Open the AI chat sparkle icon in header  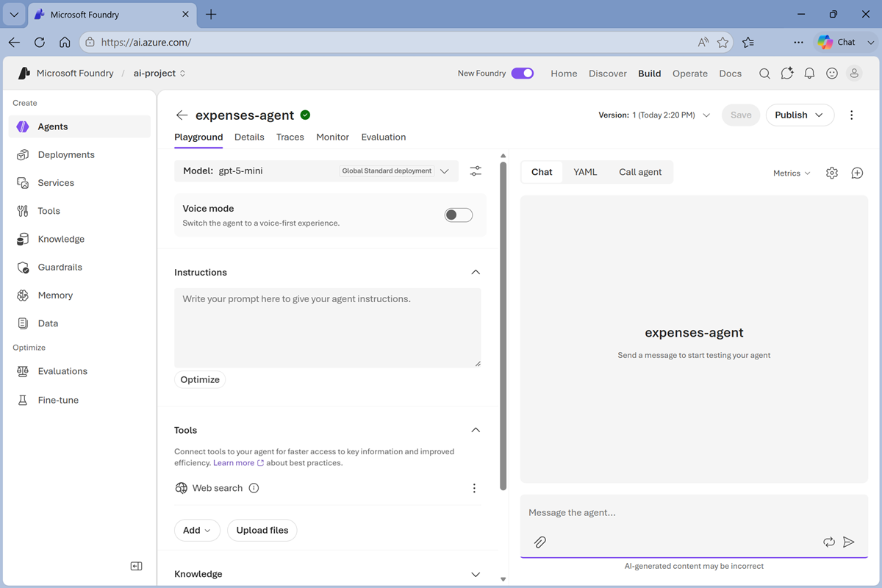tap(787, 73)
